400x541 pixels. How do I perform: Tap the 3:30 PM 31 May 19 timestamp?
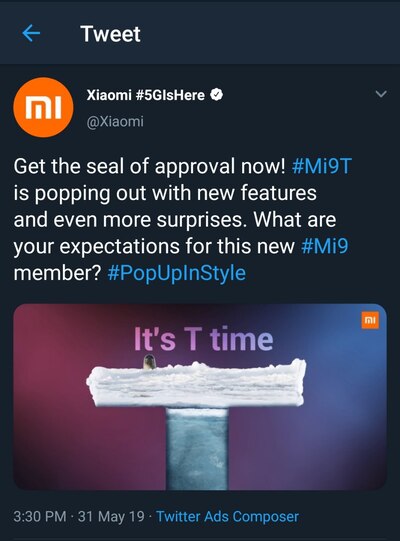coord(79,517)
